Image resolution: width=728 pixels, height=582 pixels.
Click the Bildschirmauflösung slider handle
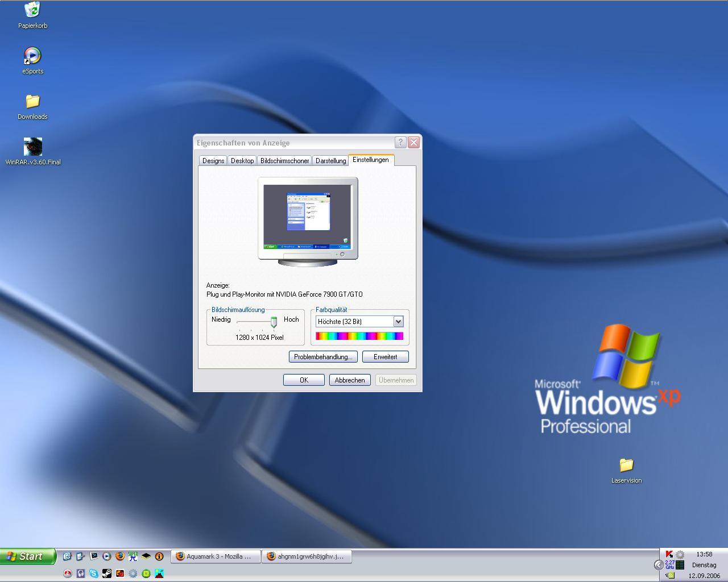coord(274,322)
